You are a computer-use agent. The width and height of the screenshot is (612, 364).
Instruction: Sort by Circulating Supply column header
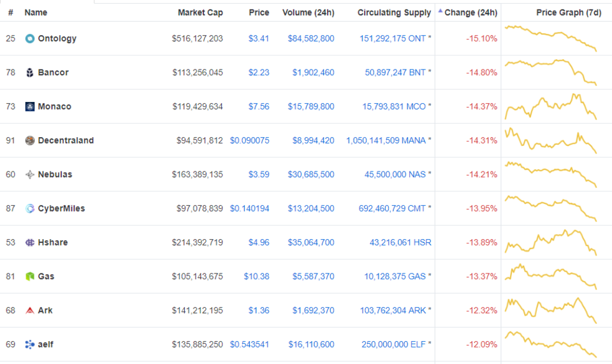(394, 13)
